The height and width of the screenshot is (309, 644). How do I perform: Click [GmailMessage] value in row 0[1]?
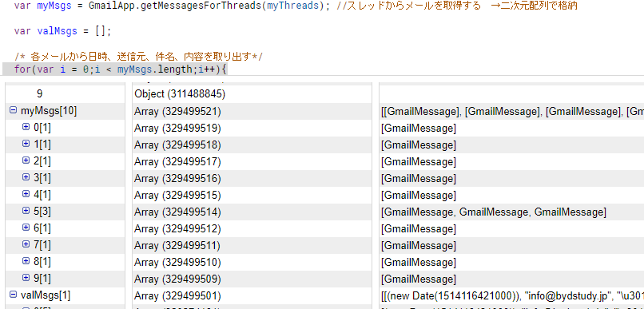click(419, 128)
